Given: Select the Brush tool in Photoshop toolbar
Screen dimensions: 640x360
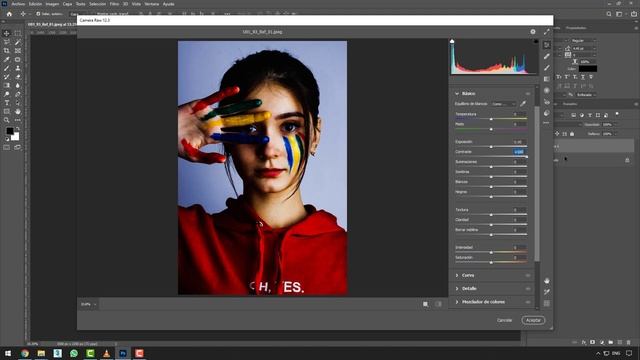Looking at the screenshot, I should tap(7, 68).
